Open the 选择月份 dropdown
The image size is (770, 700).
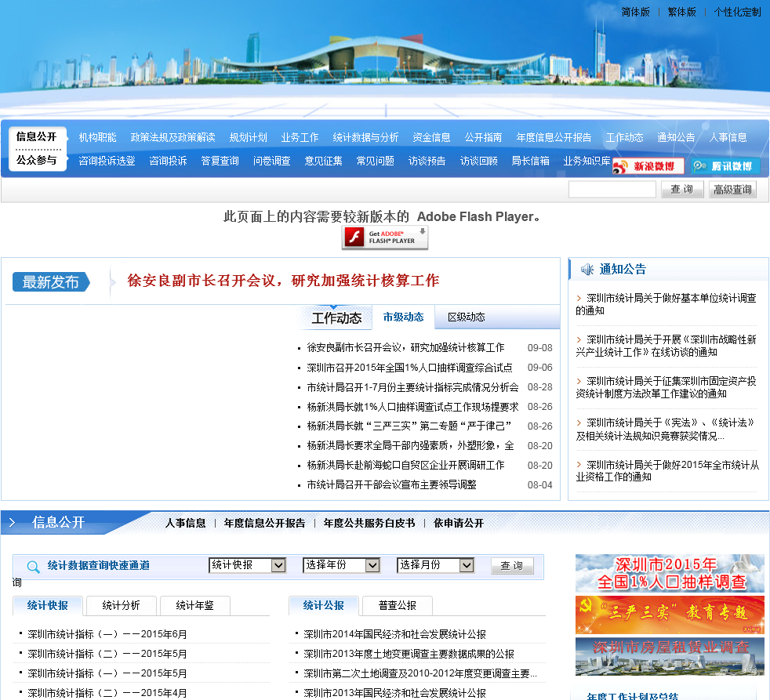436,565
